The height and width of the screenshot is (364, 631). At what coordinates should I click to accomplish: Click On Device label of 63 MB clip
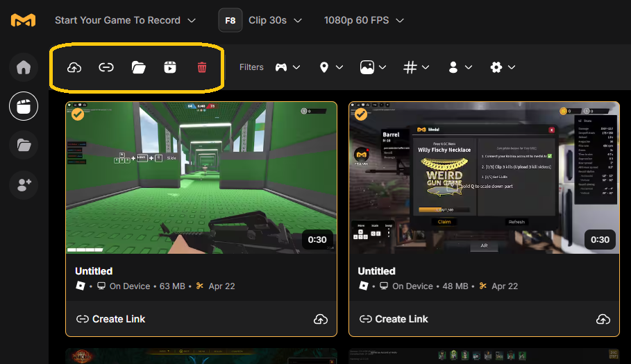[x=130, y=286]
